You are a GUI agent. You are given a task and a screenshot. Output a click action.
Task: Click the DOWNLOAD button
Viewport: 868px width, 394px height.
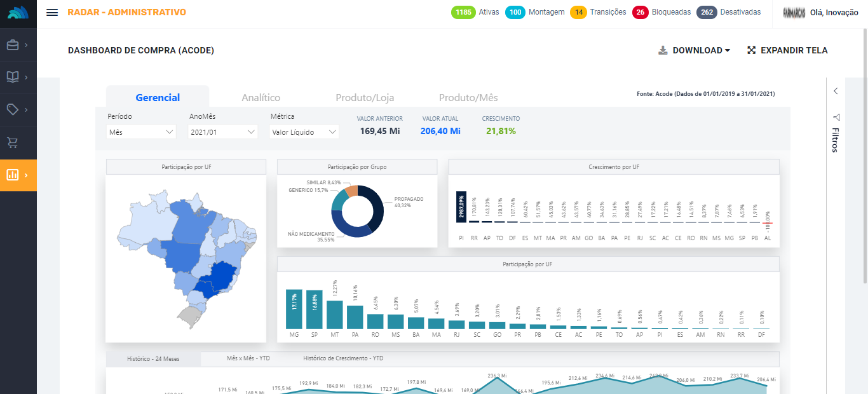click(x=694, y=51)
